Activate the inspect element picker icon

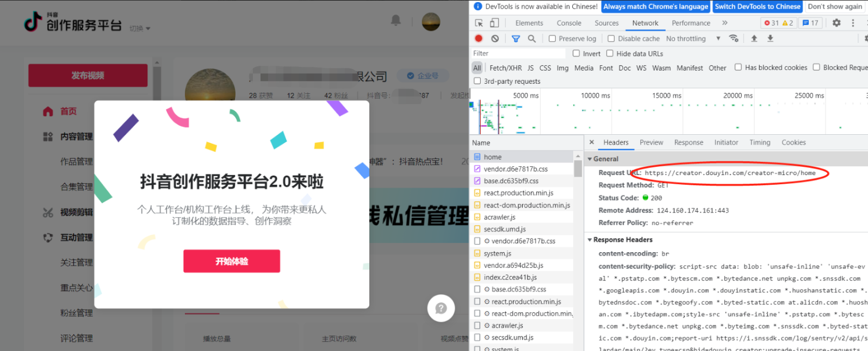coord(479,23)
